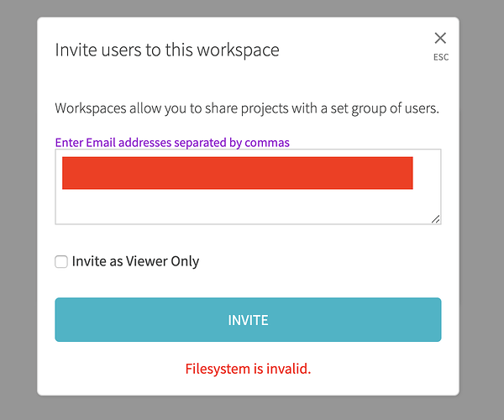Viewport: 504px width, 420px height.
Task: Click the "Filesystem is invalid." error message
Action: click(248, 369)
